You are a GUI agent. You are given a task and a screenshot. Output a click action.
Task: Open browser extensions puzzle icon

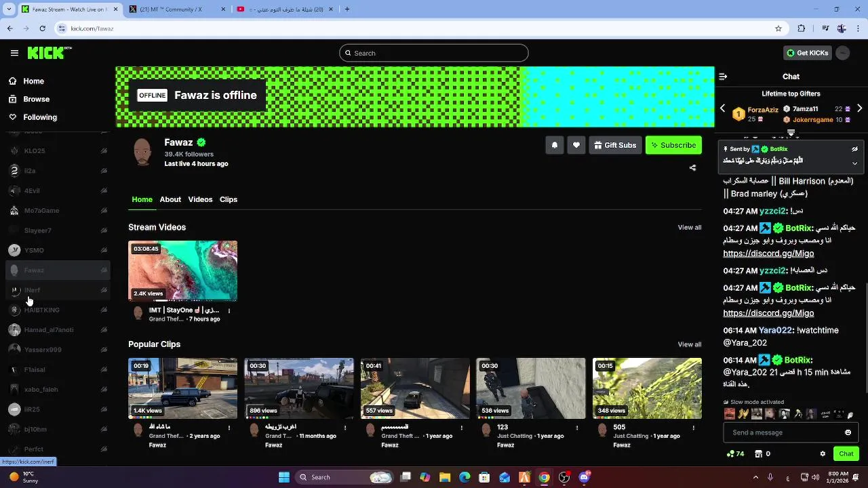[x=802, y=28]
